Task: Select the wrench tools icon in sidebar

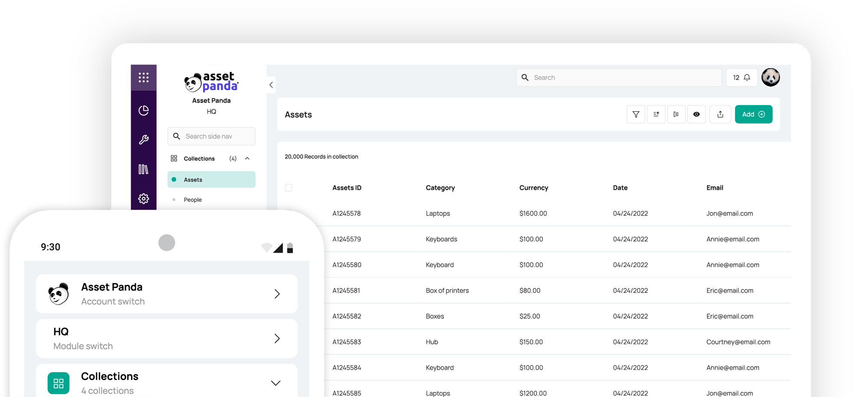Action: [144, 139]
